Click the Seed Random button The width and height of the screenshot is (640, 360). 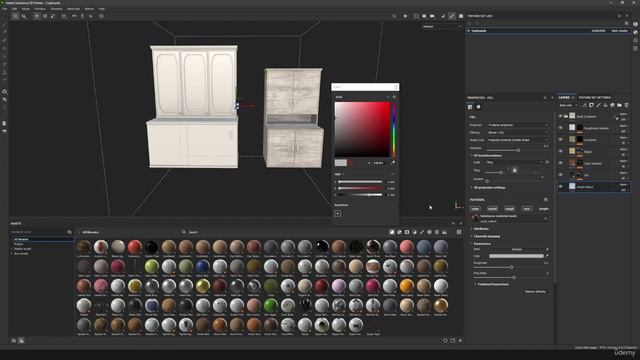pyautogui.click(x=517, y=249)
